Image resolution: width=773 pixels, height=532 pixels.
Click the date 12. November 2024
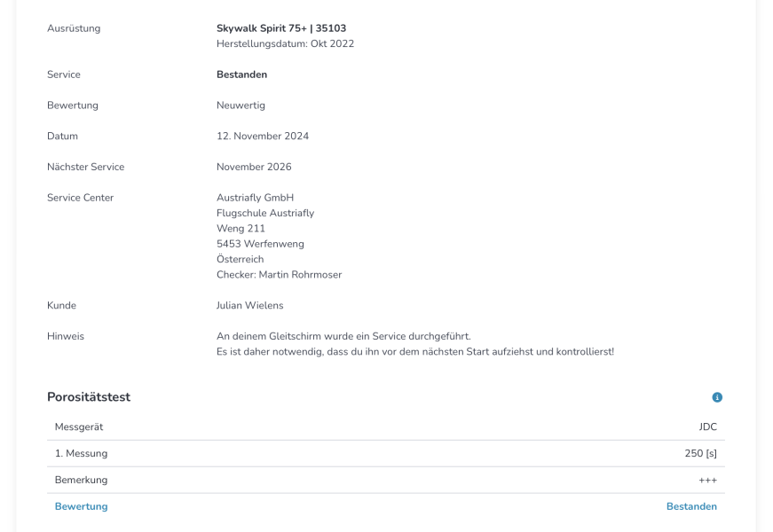(263, 136)
